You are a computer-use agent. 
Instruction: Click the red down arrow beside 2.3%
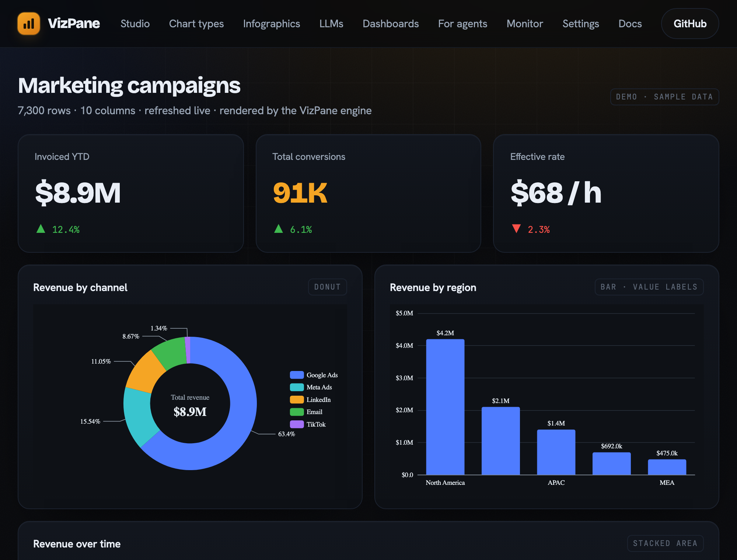pyautogui.click(x=516, y=229)
